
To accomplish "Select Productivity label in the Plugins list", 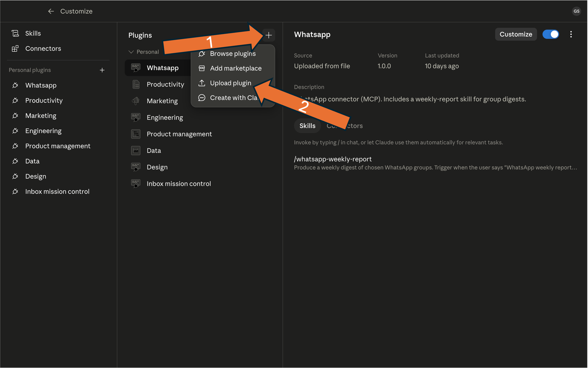I will (165, 84).
